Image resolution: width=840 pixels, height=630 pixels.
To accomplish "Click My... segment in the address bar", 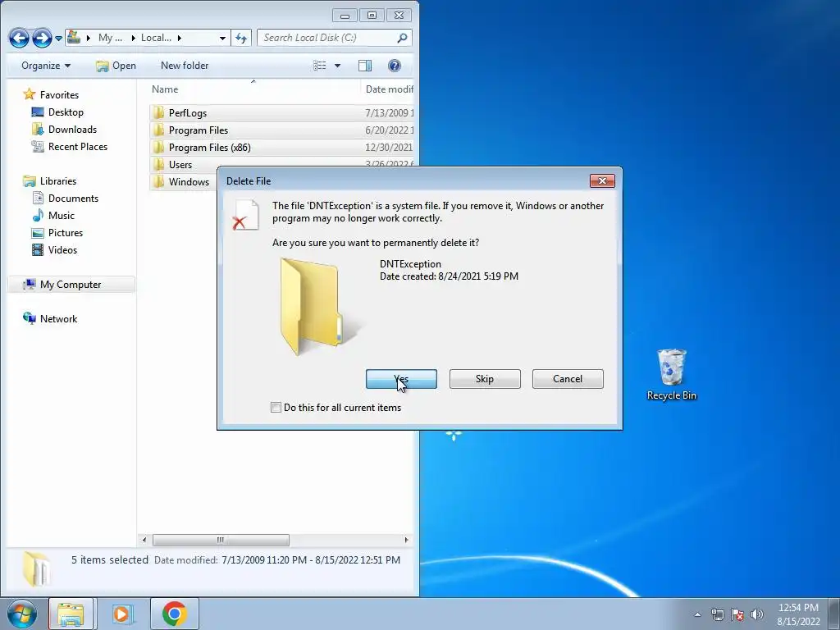I will [110, 38].
